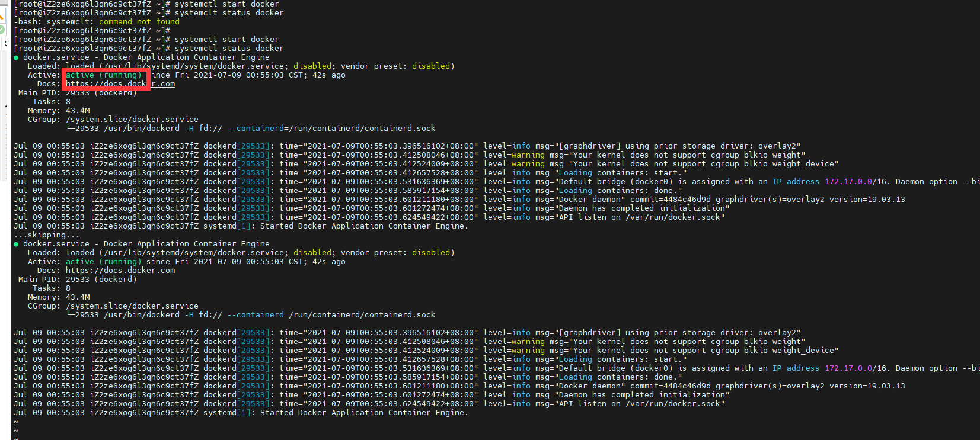Click the mistyped 'systemclt status docker' command
980x440 pixels.
229,13
